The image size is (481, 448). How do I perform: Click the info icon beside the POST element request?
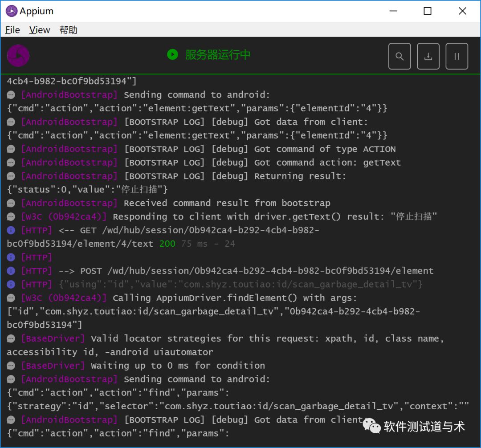tap(11, 271)
